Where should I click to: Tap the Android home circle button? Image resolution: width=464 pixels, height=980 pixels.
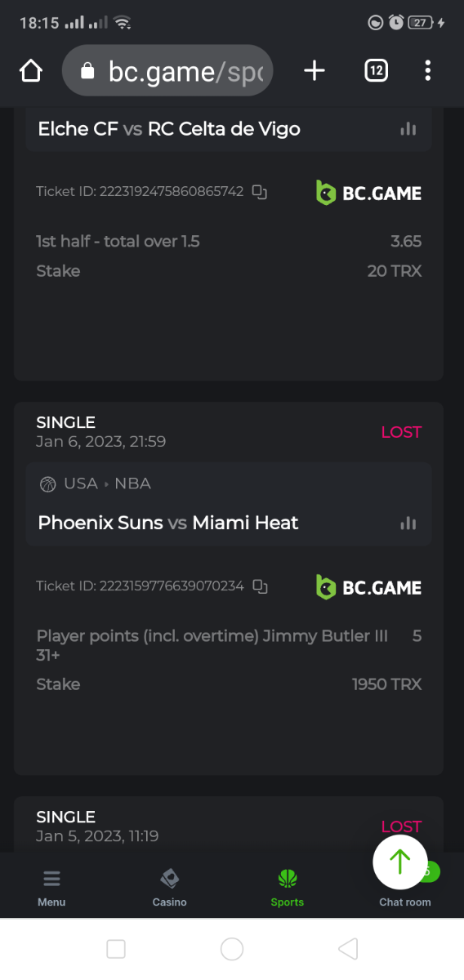coord(232,948)
